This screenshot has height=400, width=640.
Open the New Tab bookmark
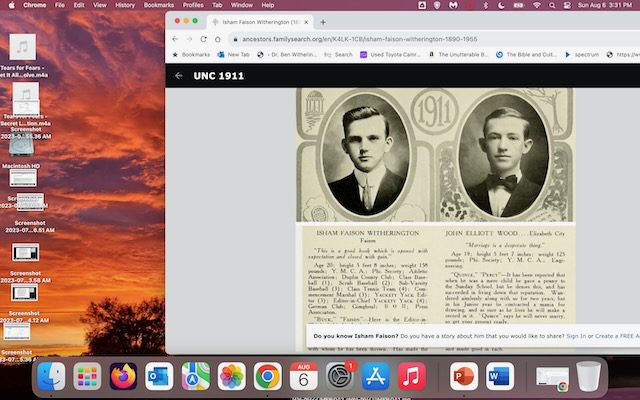[x=233, y=54]
